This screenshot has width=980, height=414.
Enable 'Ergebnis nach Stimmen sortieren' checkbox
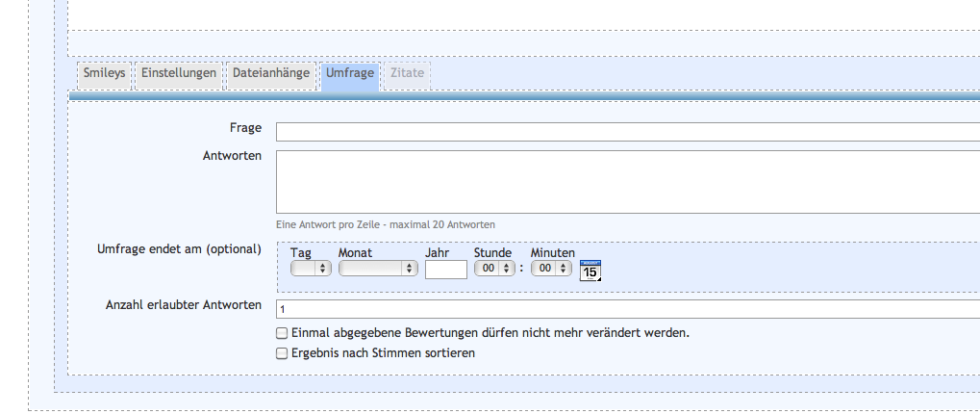pos(282,353)
